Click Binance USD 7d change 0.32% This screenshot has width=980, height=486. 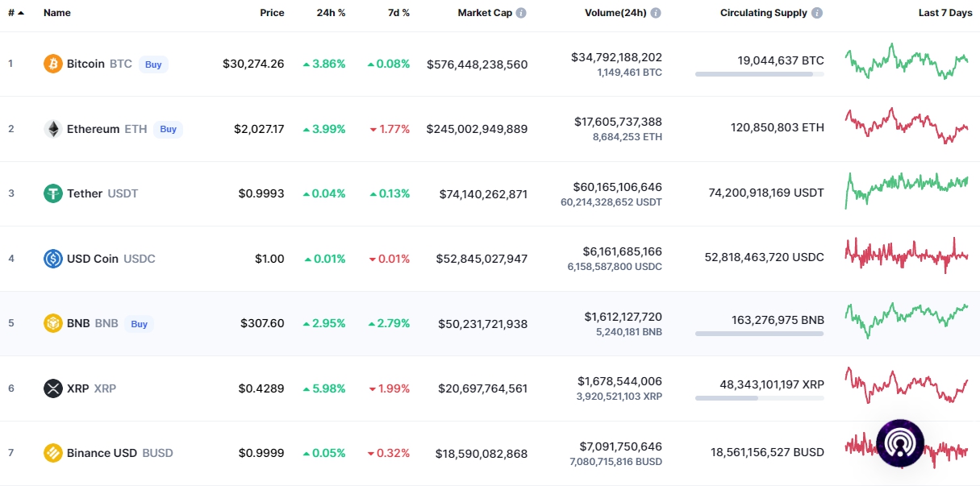pyautogui.click(x=390, y=453)
